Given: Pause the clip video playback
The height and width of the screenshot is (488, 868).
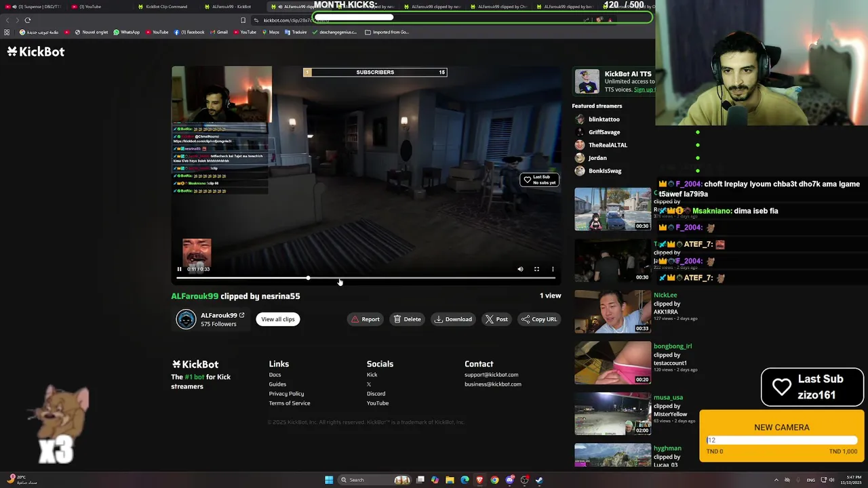Looking at the screenshot, I should pos(179,269).
